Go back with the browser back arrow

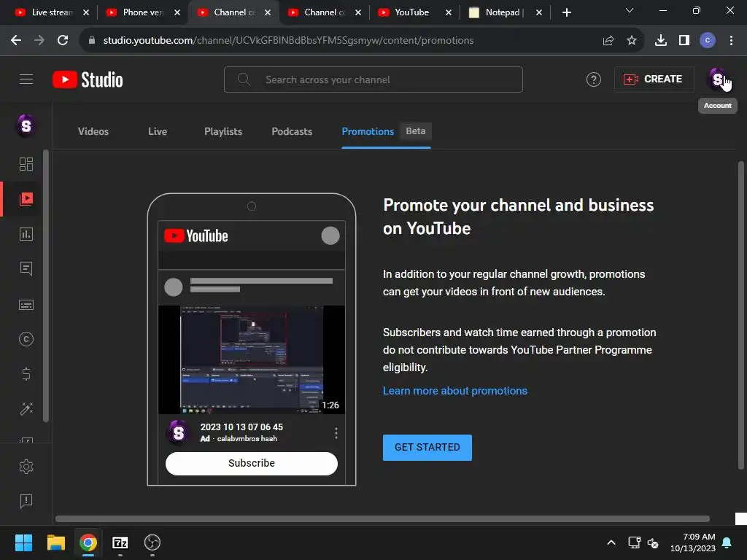(16, 41)
